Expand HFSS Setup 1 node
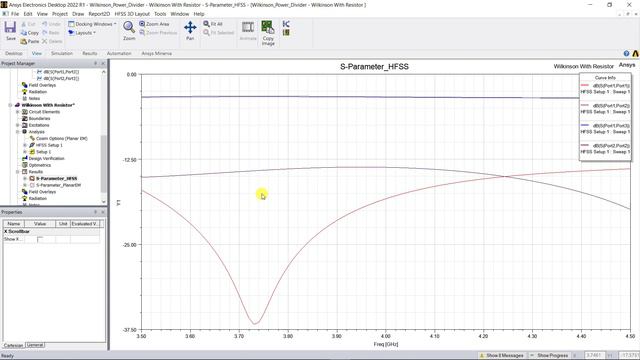Screen dimensions: 640x360 click(25, 145)
